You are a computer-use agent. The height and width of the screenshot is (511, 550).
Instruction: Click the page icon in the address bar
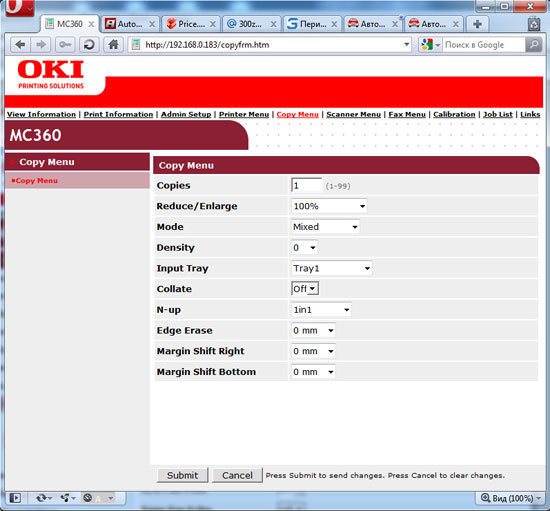136,45
